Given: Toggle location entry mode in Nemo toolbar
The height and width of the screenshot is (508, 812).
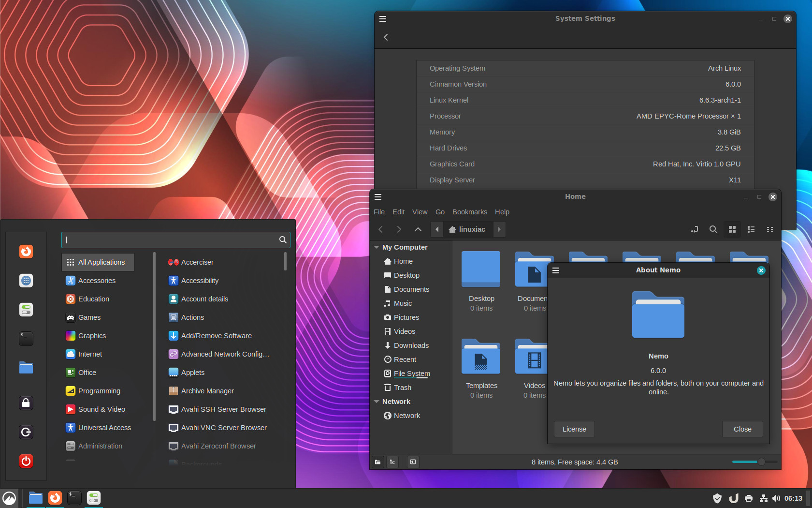Looking at the screenshot, I should point(695,229).
